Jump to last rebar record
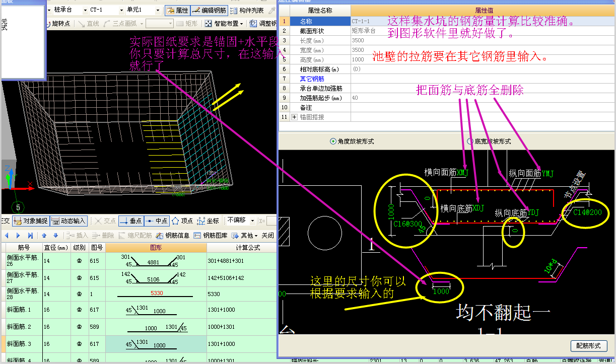 coord(30,235)
